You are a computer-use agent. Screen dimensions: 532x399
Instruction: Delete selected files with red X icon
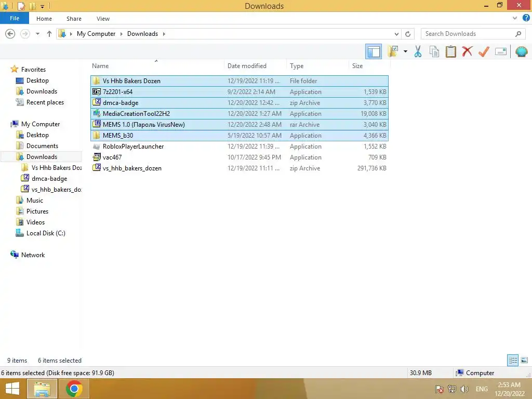[x=467, y=51]
